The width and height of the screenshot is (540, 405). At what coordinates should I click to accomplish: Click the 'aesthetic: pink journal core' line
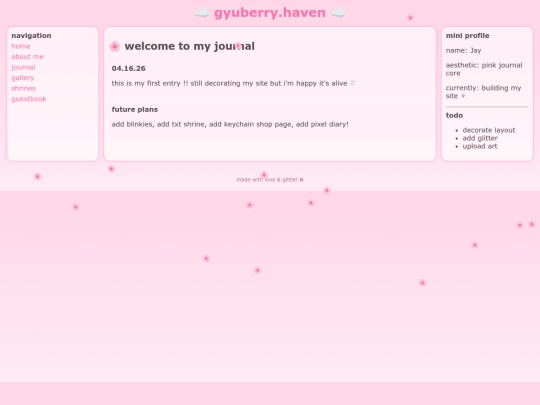[x=484, y=69]
